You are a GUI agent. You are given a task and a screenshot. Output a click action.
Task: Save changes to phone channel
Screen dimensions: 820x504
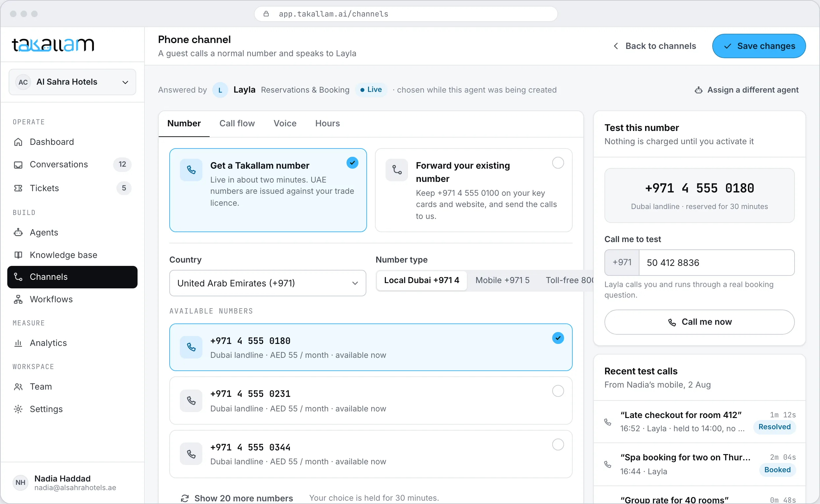click(x=759, y=46)
